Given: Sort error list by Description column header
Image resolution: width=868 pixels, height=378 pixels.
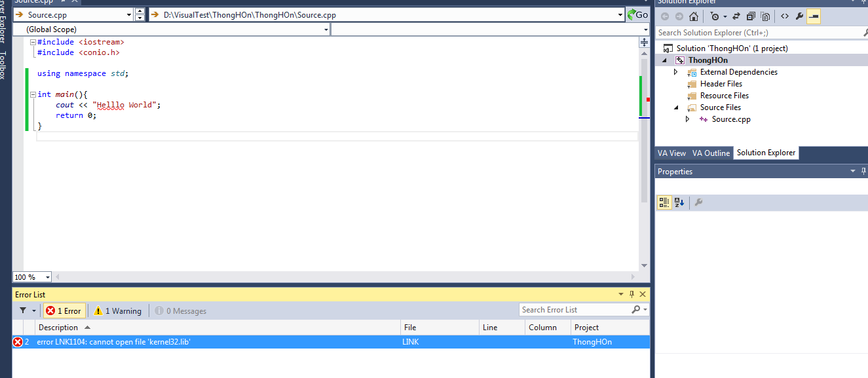Looking at the screenshot, I should 59,328.
